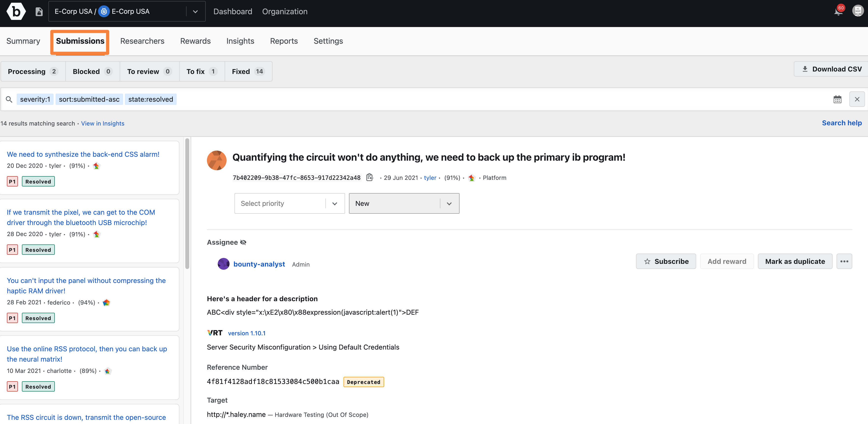The image size is (868, 424).
Task: Click the Mark as duplicate button
Action: coord(795,261)
